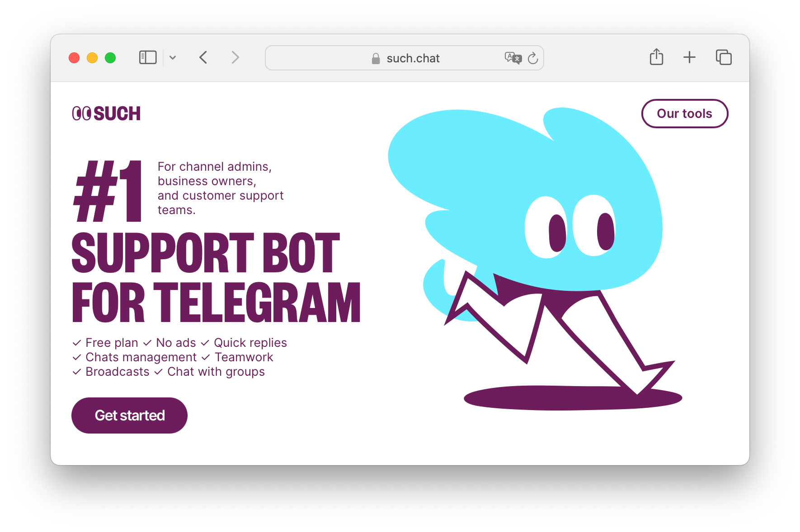Click the Get started button
This screenshot has width=800, height=532.
129,415
